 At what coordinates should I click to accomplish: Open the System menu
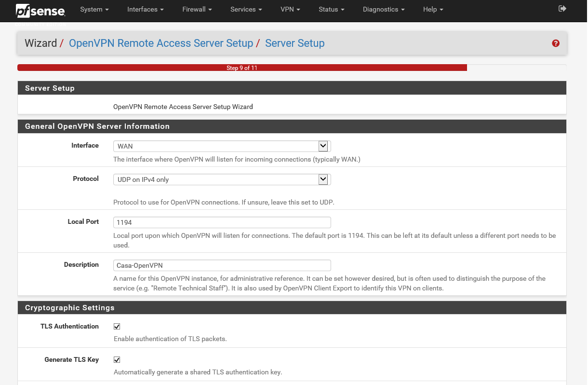[94, 9]
